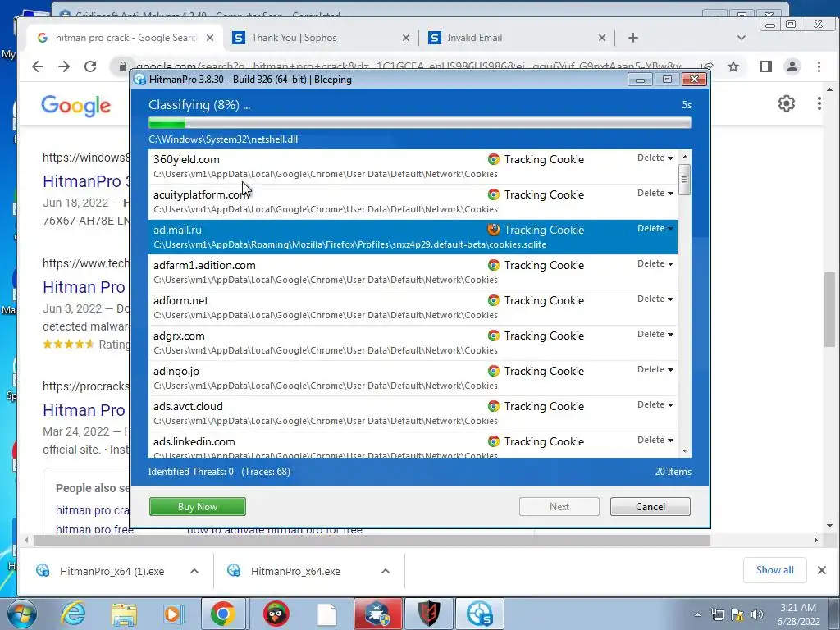Open Delete dropdown for adgrx.com
Viewport: 840px width, 630px height.
pyautogui.click(x=655, y=335)
